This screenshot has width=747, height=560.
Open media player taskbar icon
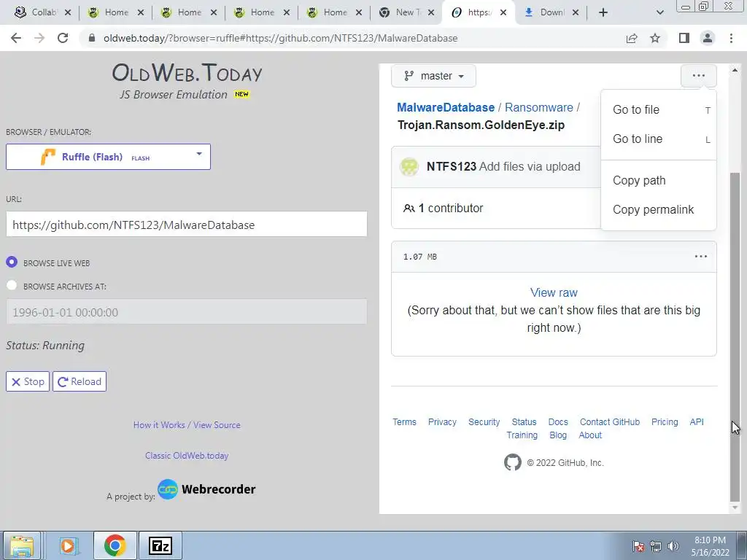[68, 545]
